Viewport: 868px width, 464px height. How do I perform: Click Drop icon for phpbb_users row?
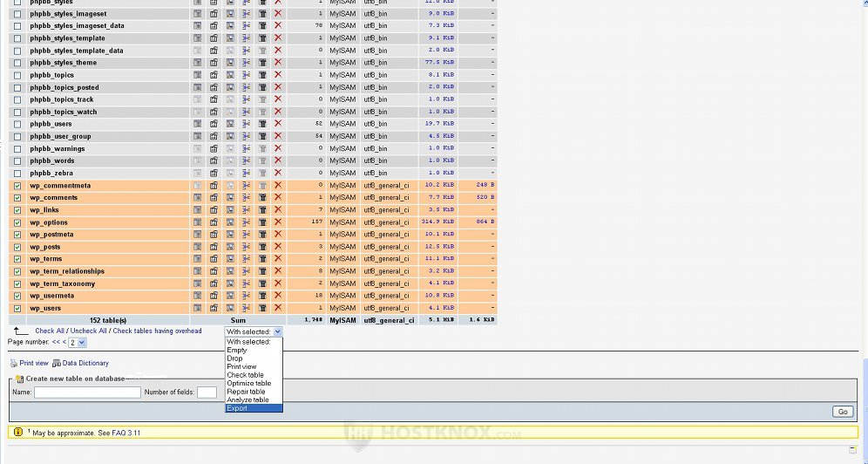point(278,124)
